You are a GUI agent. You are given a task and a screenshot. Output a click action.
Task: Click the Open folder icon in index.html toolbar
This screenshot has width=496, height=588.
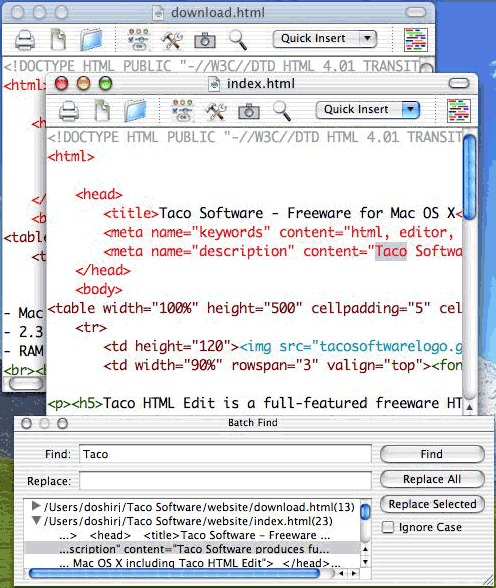click(135, 111)
